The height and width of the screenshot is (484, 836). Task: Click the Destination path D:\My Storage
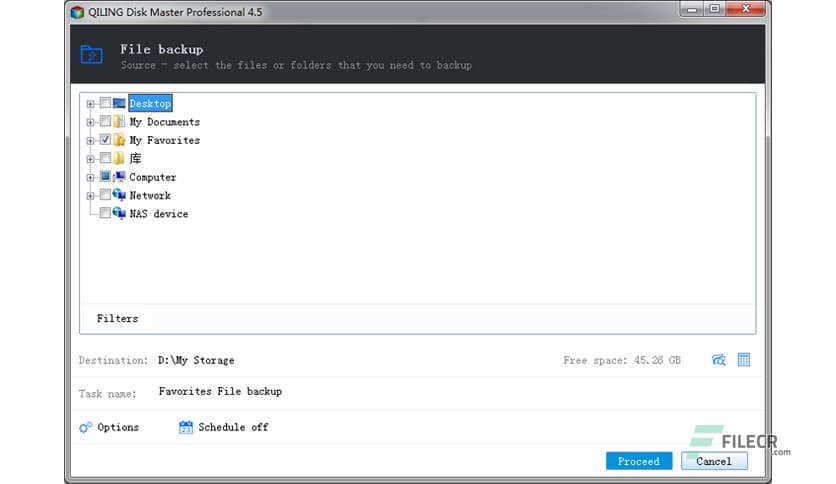click(x=196, y=360)
